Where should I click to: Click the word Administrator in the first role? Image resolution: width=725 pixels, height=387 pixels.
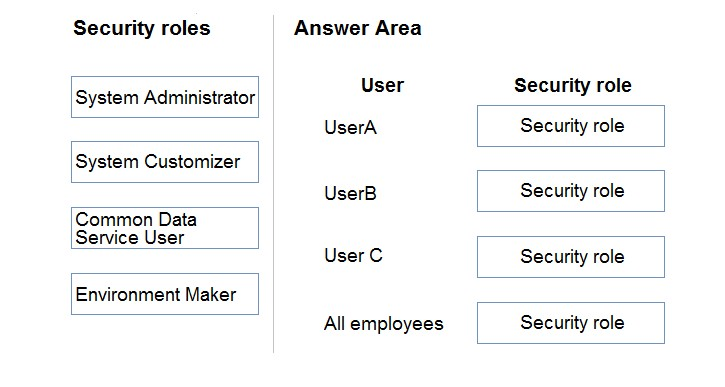(x=199, y=98)
